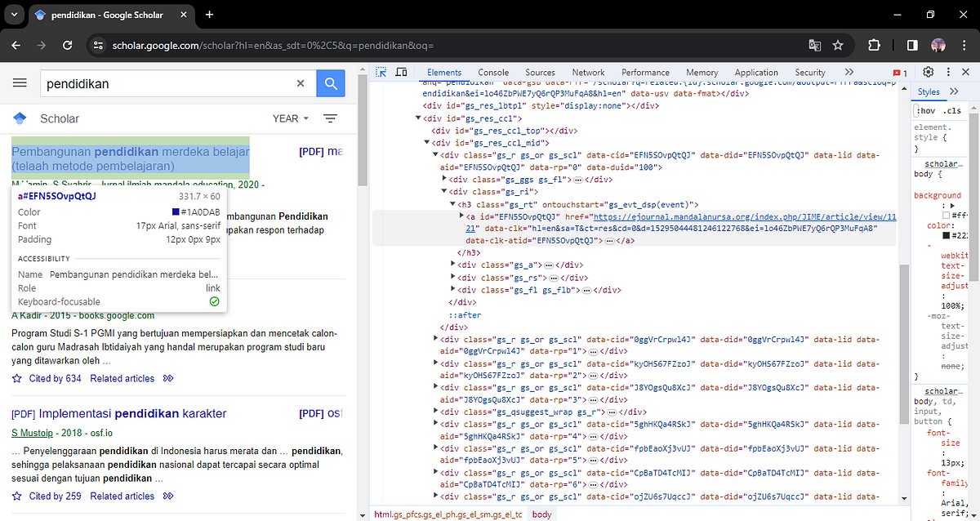
Task: Expand the background property arrow in Styles
Action: point(952,205)
